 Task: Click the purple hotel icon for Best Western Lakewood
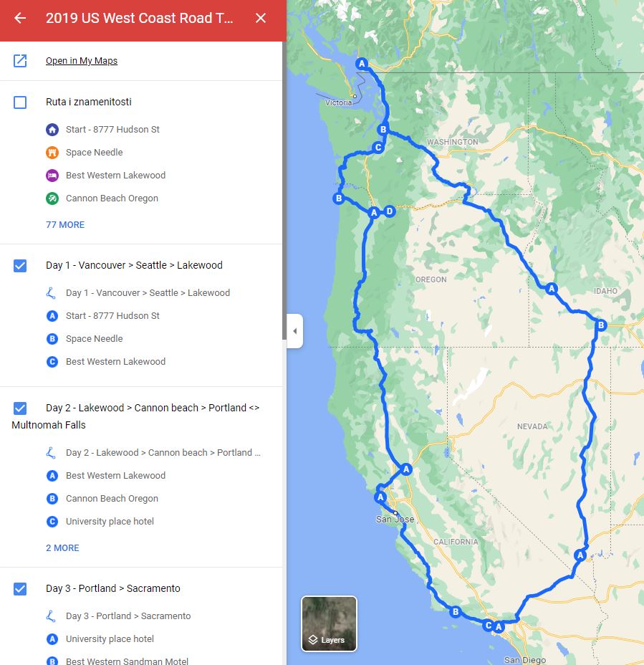coord(52,175)
